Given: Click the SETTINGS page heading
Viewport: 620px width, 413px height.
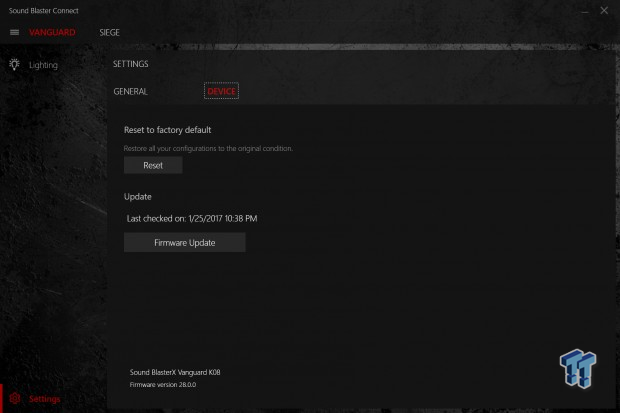Looking at the screenshot, I should click(x=131, y=64).
